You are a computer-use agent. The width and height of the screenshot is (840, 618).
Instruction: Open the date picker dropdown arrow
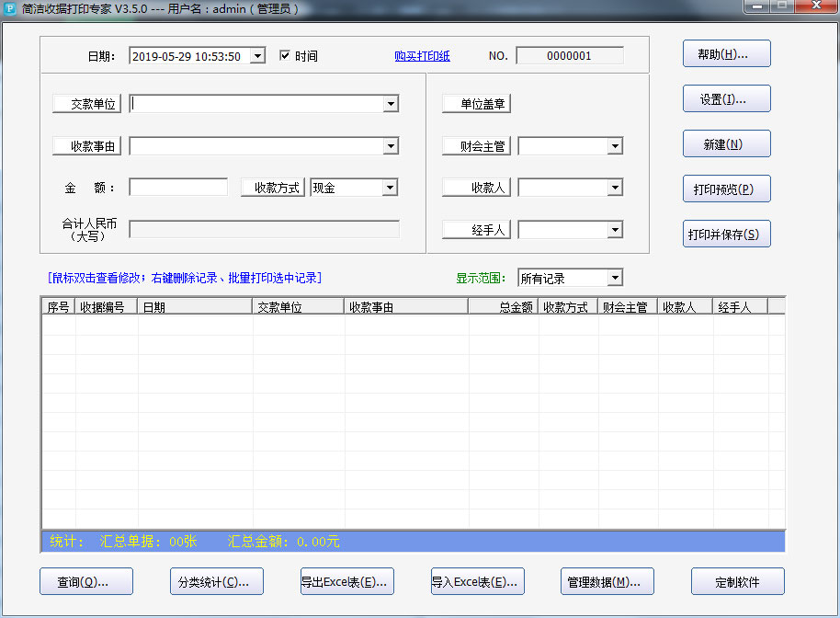pyautogui.click(x=257, y=56)
